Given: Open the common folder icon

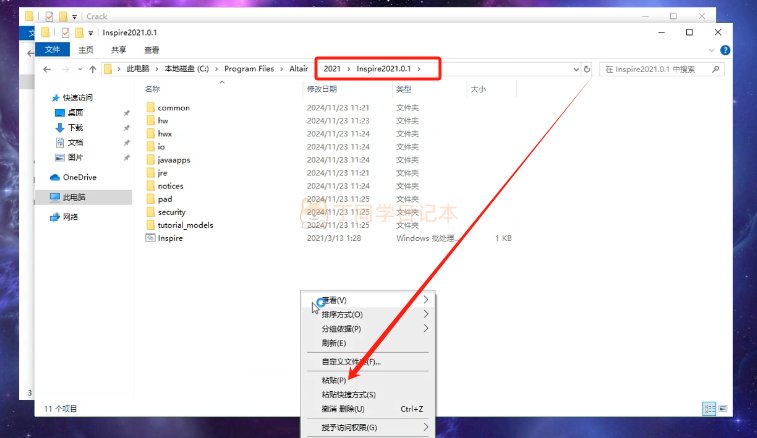Looking at the screenshot, I should (151, 107).
